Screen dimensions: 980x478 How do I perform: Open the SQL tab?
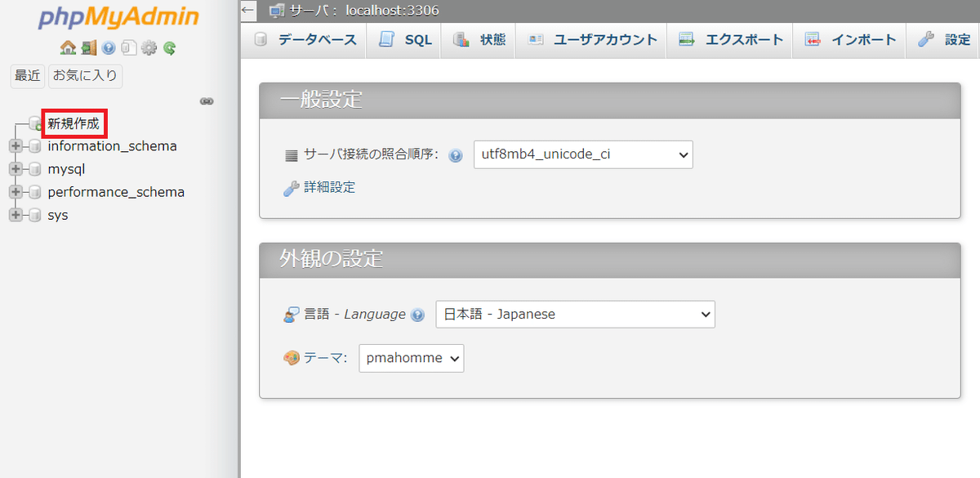tap(403, 40)
